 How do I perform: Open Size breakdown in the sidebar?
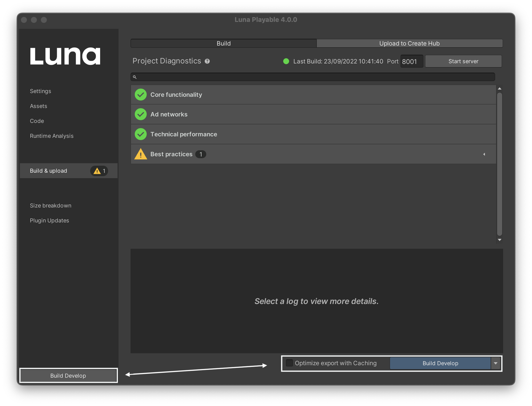pos(51,205)
